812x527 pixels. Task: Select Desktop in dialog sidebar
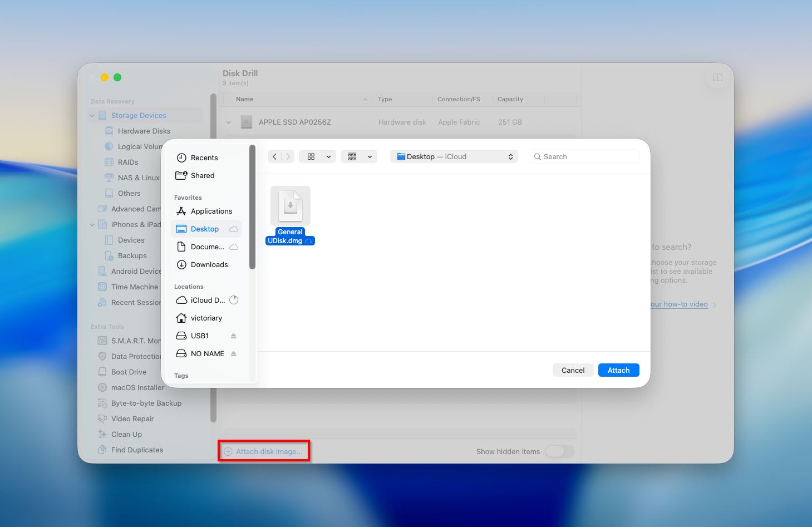[x=207, y=229]
